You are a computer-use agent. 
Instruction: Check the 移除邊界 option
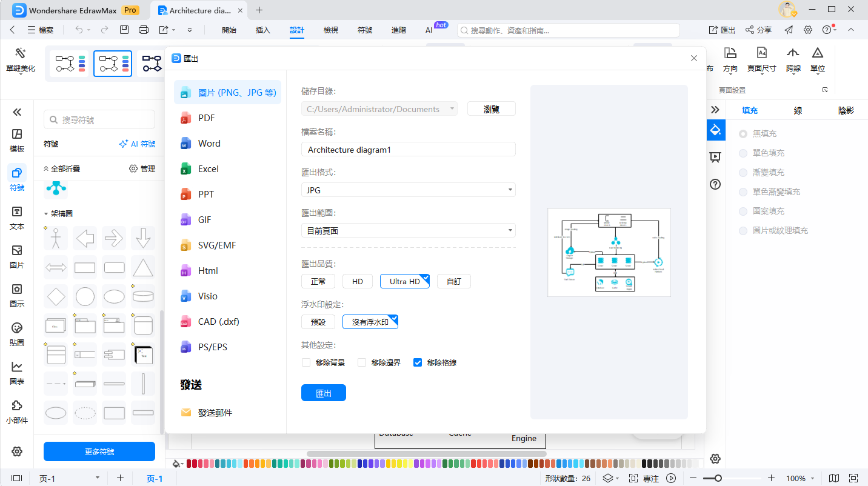362,363
